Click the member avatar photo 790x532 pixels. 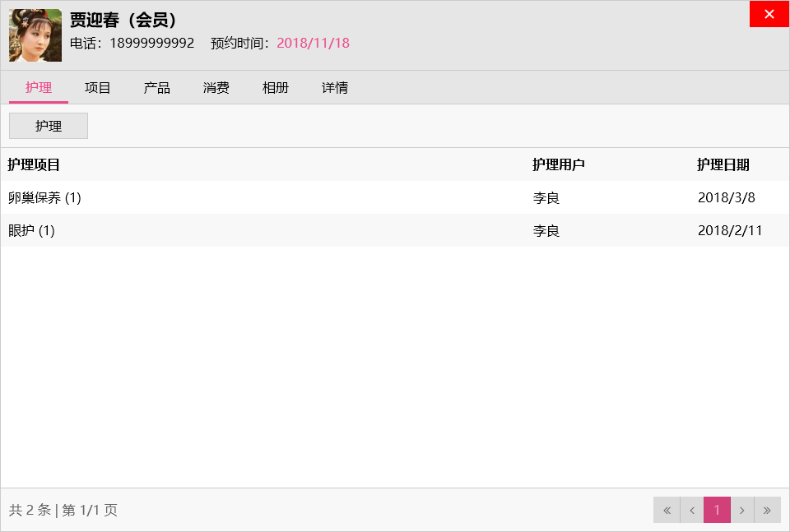[x=35, y=35]
